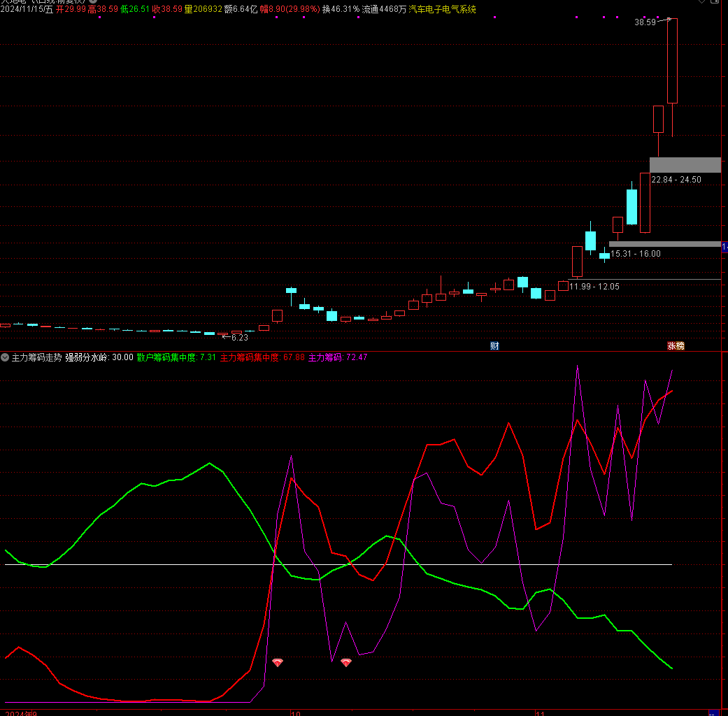Click the 流通4468万 float shares text
The height and width of the screenshot is (716, 728).
(x=384, y=9)
